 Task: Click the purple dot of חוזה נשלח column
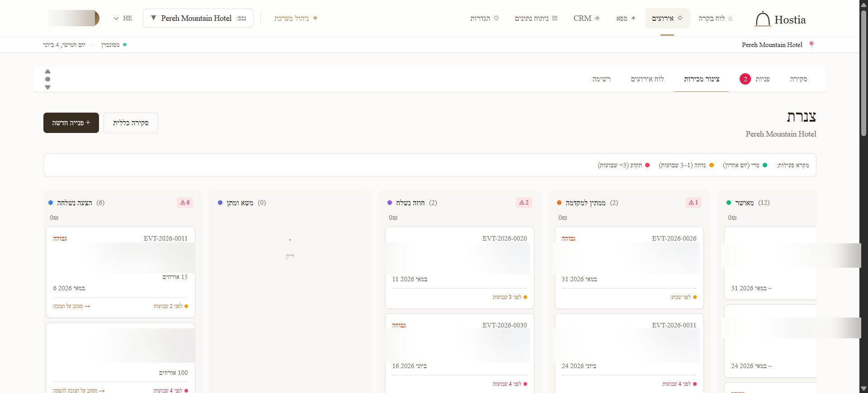390,203
